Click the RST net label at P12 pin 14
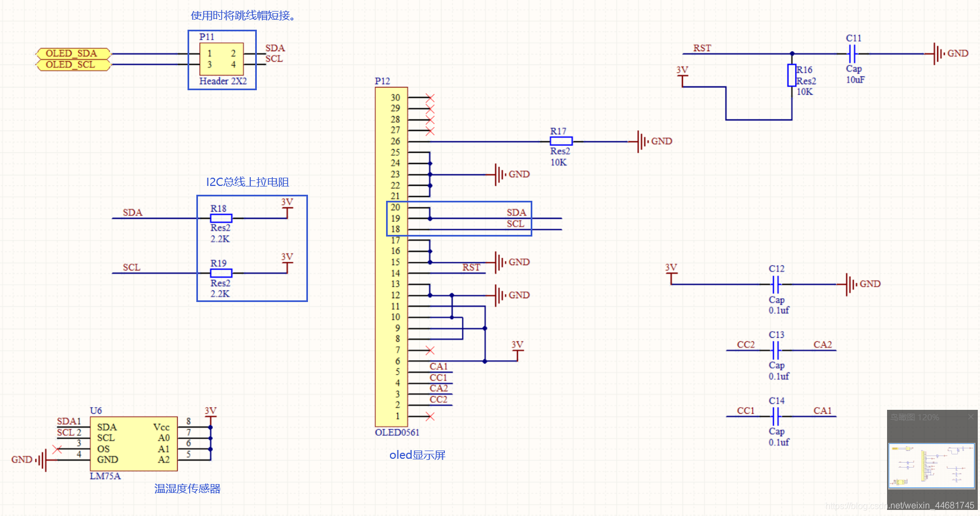 pos(471,268)
